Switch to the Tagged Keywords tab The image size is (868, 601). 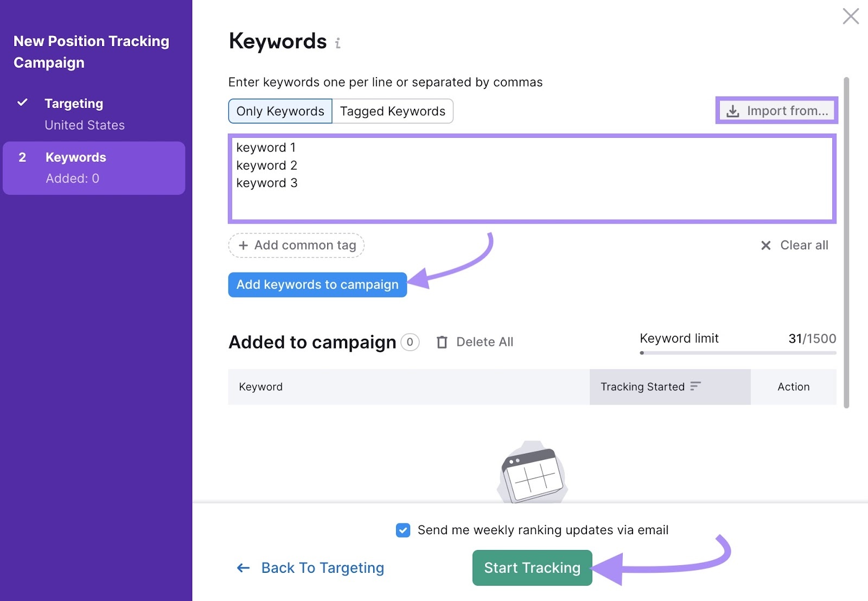[x=392, y=111]
